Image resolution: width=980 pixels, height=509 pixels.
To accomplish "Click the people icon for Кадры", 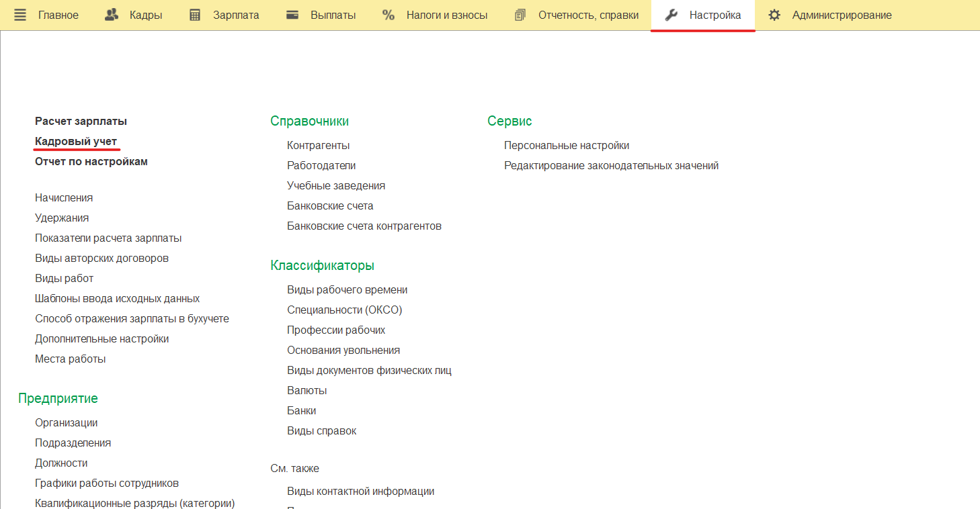I will pyautogui.click(x=112, y=15).
